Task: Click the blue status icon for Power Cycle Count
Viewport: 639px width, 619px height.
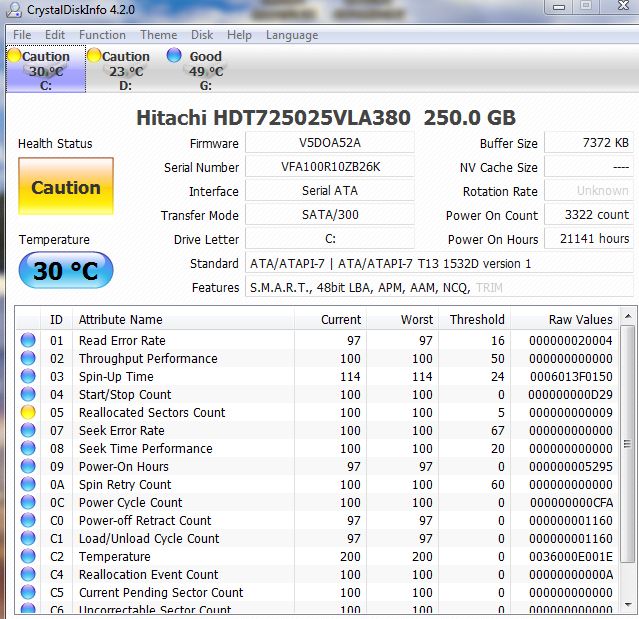Action: click(x=28, y=502)
